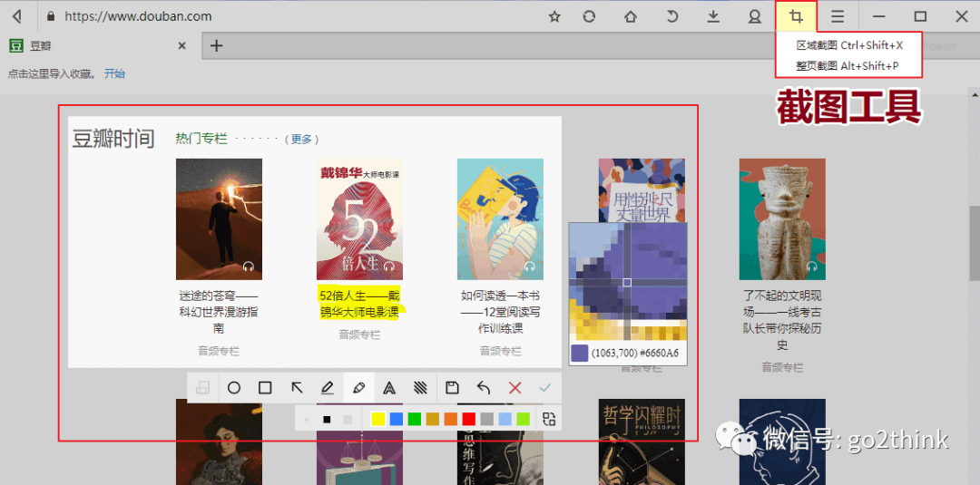
Task: Open the user account icon
Action: pyautogui.click(x=754, y=17)
